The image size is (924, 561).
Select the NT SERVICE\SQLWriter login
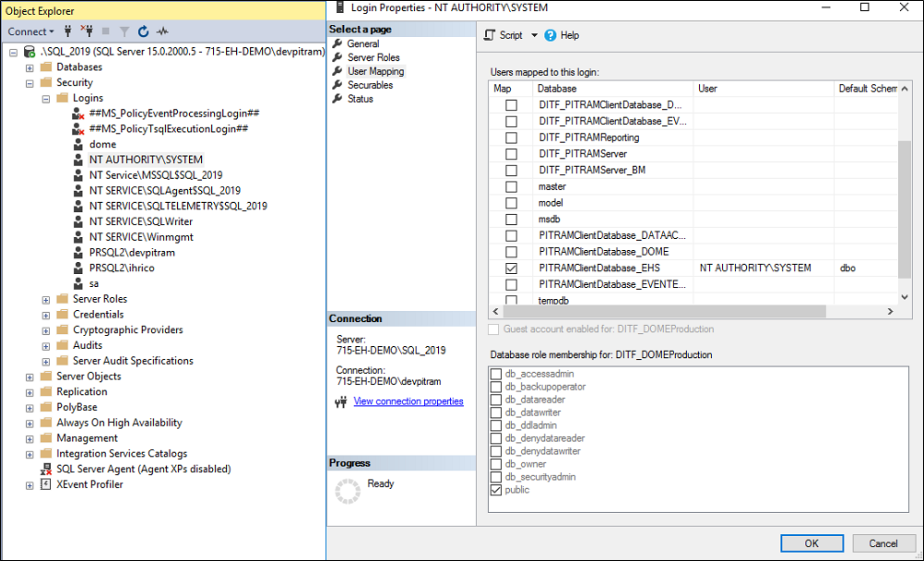tap(141, 221)
